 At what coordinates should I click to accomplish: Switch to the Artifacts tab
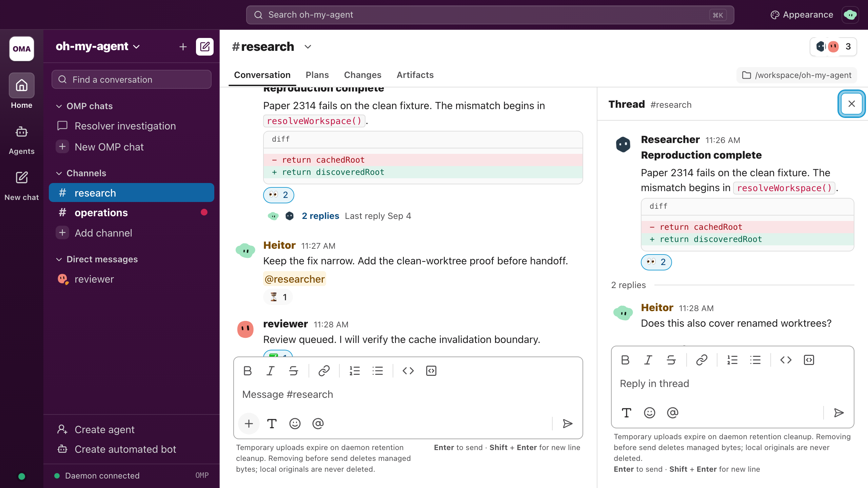point(415,75)
